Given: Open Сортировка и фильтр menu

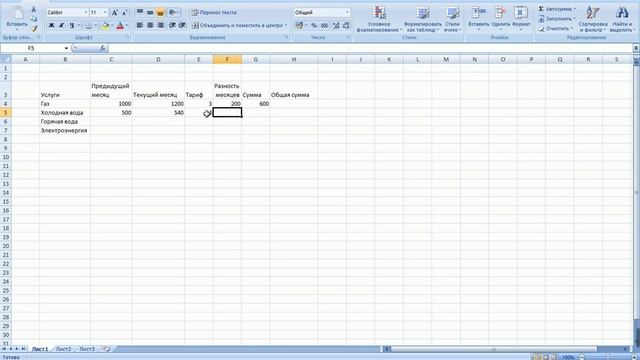Looking at the screenshot, I should tap(593, 19).
